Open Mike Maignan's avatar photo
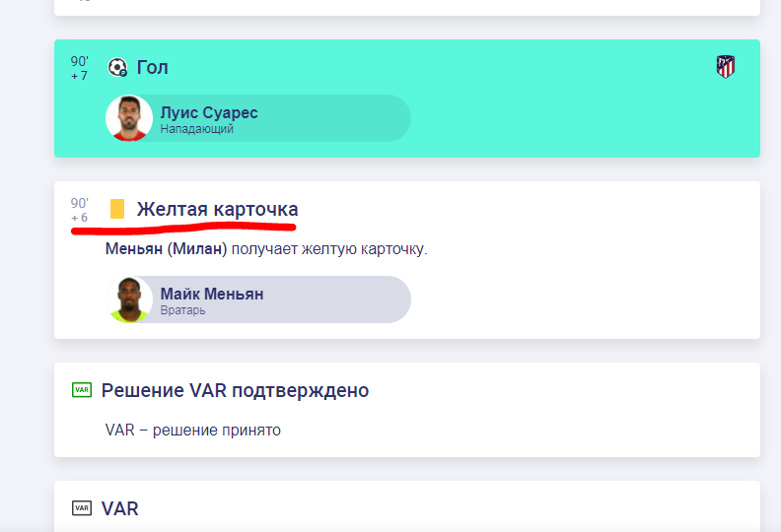 point(129,299)
